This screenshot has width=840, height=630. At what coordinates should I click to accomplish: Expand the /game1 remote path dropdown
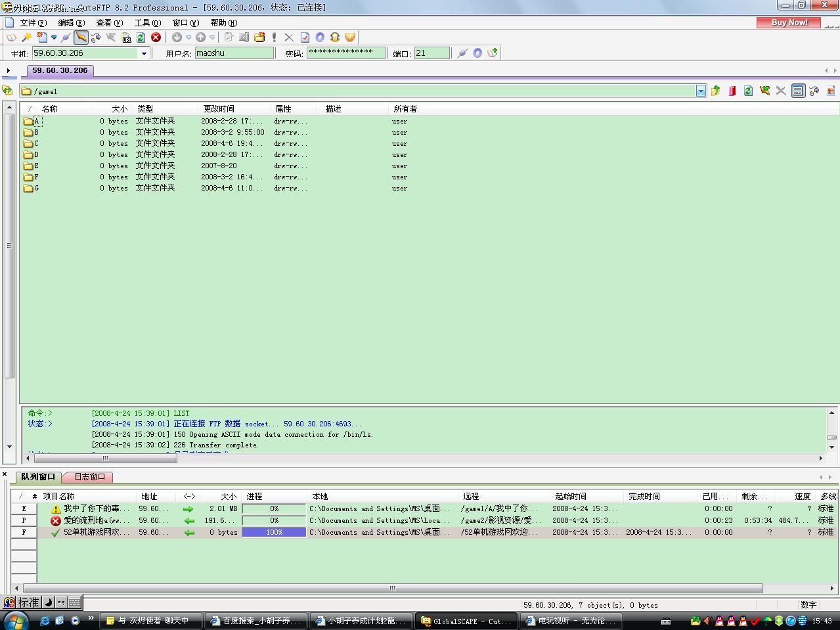pyautogui.click(x=701, y=91)
